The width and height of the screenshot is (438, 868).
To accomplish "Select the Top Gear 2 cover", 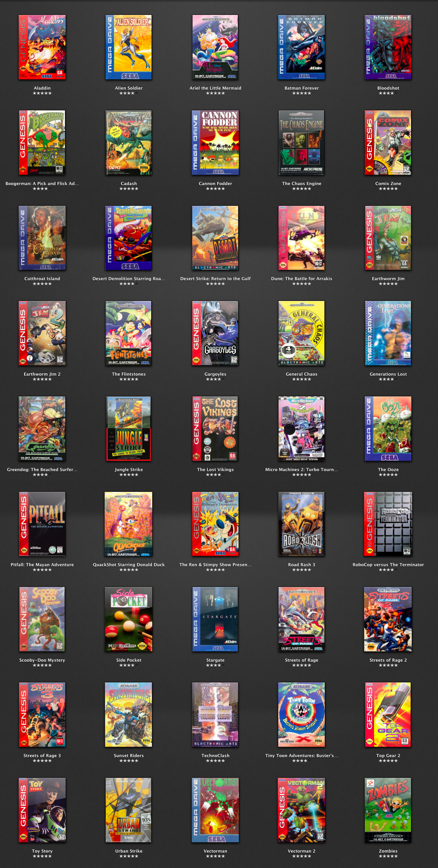I will click(388, 715).
